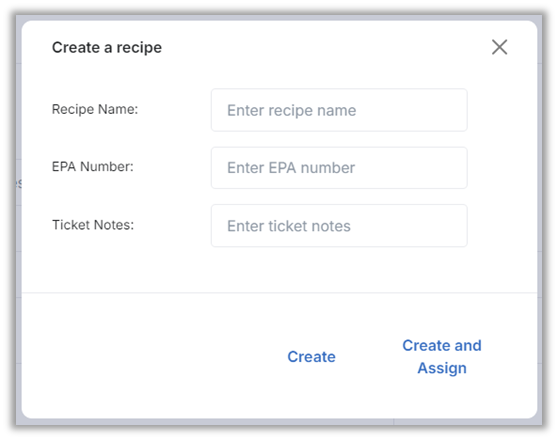558x440 pixels.
Task: Activate the last form field for ticket notes
Action: pyautogui.click(x=339, y=226)
